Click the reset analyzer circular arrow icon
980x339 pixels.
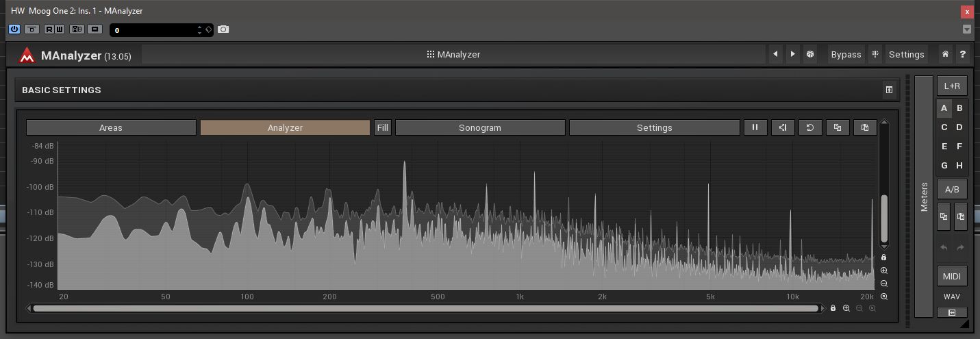coord(809,127)
